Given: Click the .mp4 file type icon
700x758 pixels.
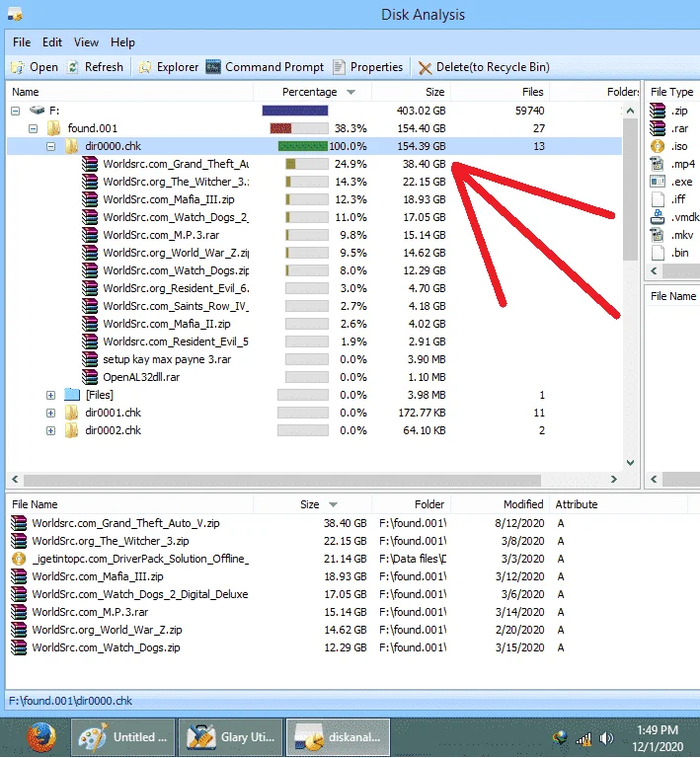Looking at the screenshot, I should click(x=658, y=164).
